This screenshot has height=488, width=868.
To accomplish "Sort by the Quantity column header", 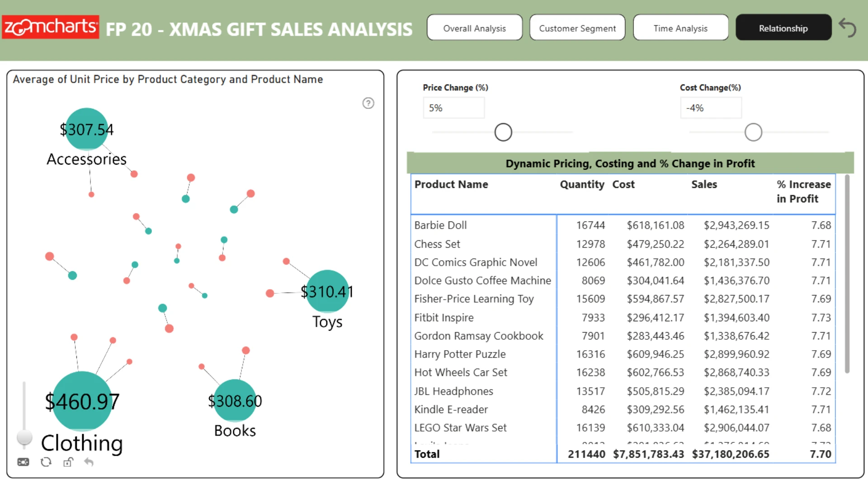I will pyautogui.click(x=582, y=184).
